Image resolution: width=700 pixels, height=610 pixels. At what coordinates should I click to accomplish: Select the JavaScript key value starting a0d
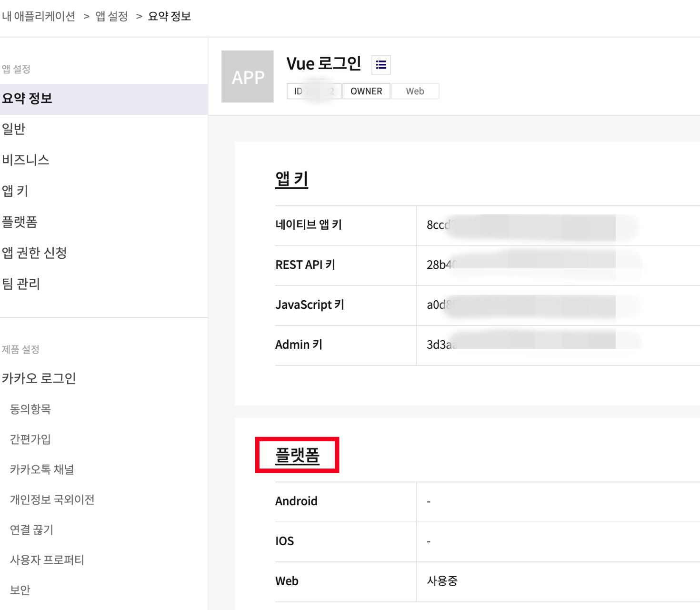(532, 305)
